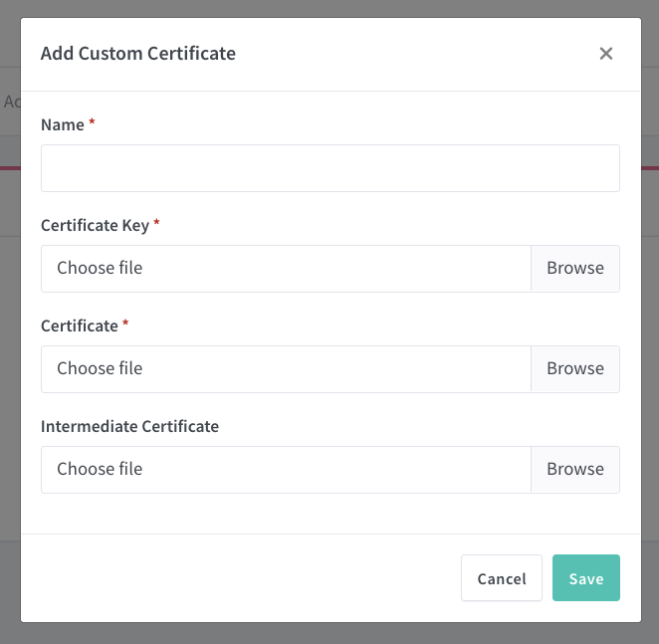Open the Certificate Choose file field
Image resolution: width=659 pixels, height=644 pixels.
(x=286, y=369)
